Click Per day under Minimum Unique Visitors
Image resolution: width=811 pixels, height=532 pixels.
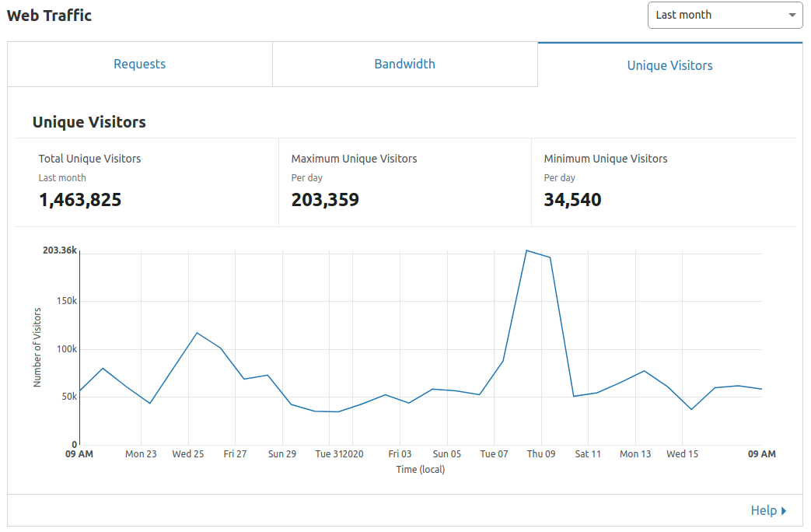(x=560, y=178)
